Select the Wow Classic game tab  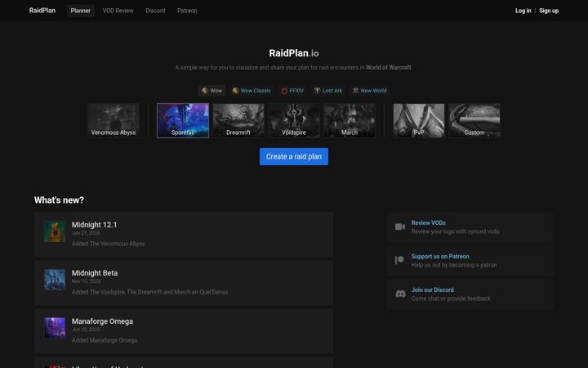(x=252, y=91)
